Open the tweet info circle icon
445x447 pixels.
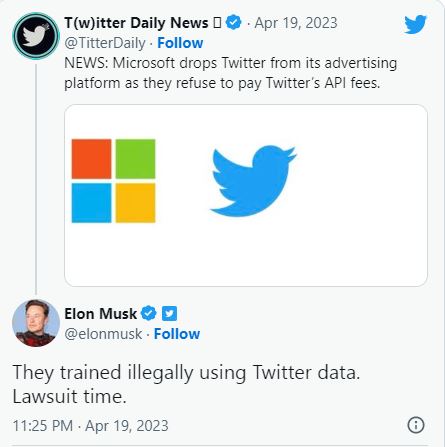point(416,425)
